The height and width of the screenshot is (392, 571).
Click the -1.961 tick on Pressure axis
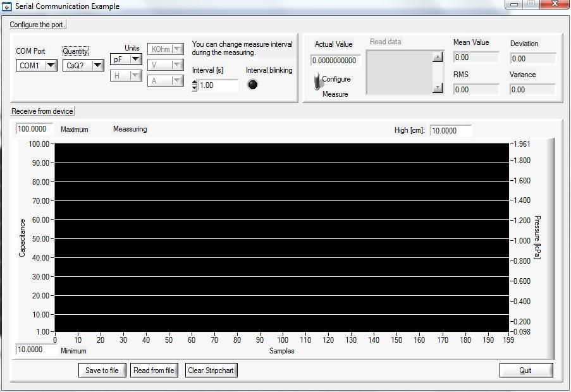pyautogui.click(x=522, y=144)
